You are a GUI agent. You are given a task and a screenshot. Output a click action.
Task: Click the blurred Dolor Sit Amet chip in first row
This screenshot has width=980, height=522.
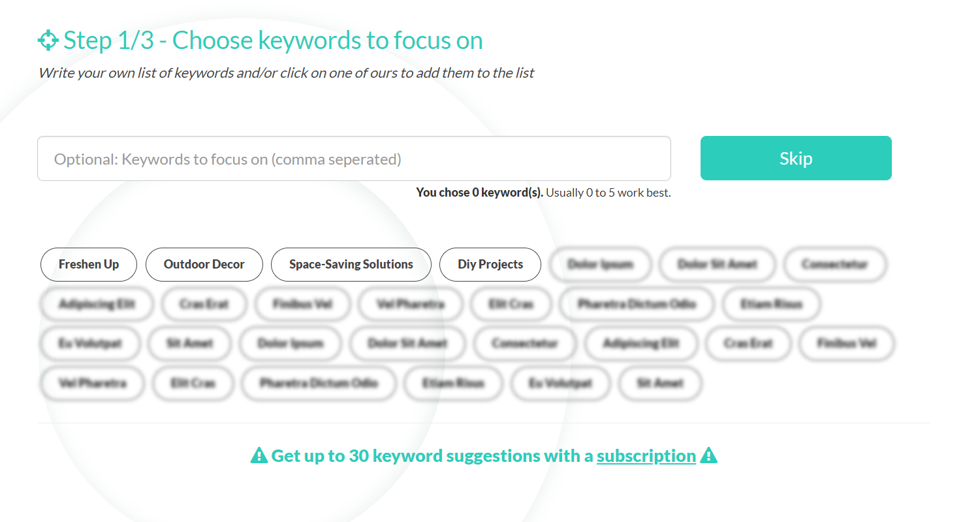point(718,265)
